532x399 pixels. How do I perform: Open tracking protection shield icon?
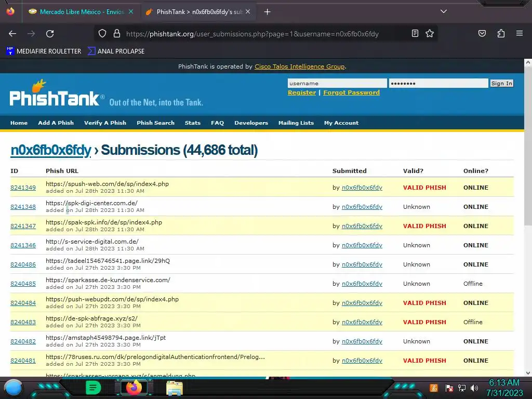[102, 34]
